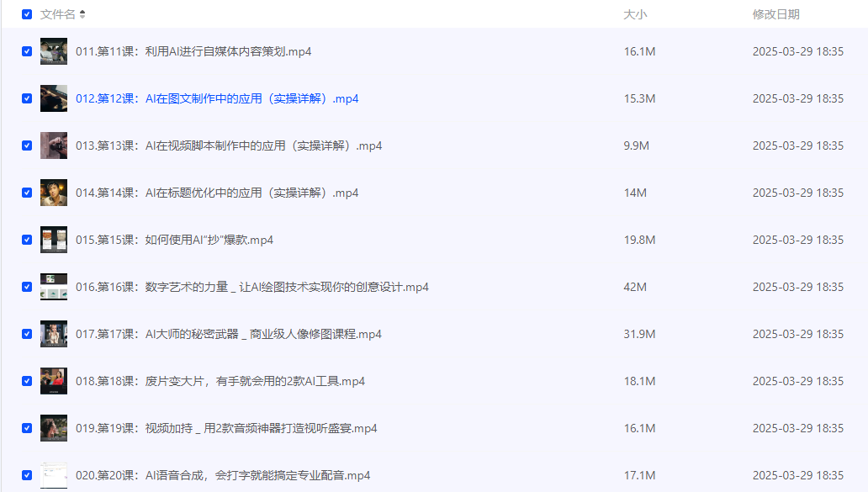Open video thumbnail of 019.第19课 file

coord(54,428)
